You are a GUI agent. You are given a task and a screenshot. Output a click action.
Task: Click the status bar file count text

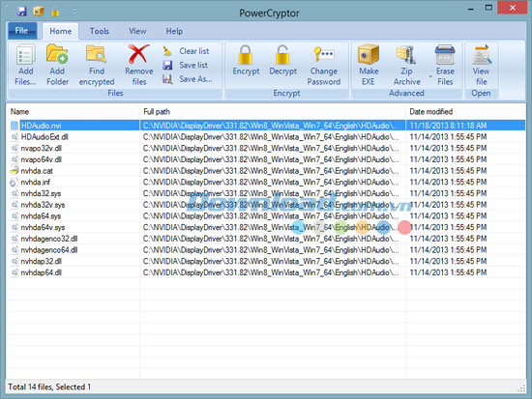[x=49, y=386]
